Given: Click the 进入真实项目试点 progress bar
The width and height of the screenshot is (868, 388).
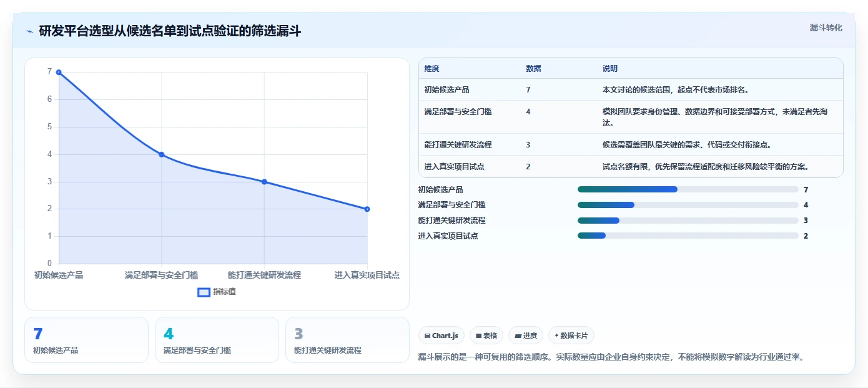Looking at the screenshot, I should coord(688,236).
